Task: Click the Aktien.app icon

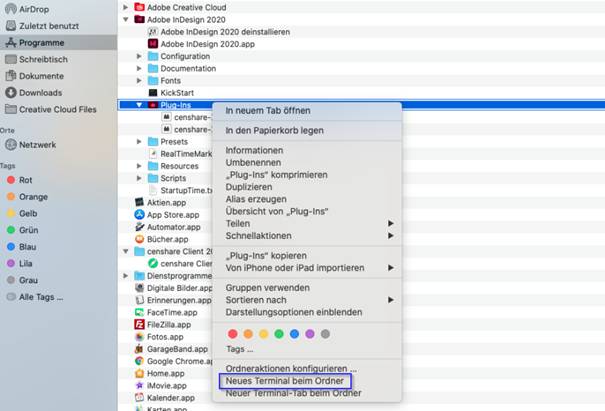Action: click(139, 202)
